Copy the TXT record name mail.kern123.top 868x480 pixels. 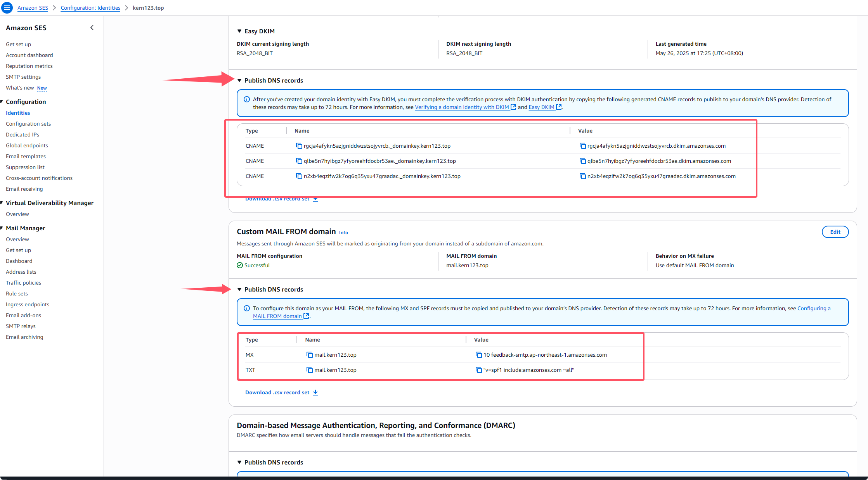pos(309,370)
